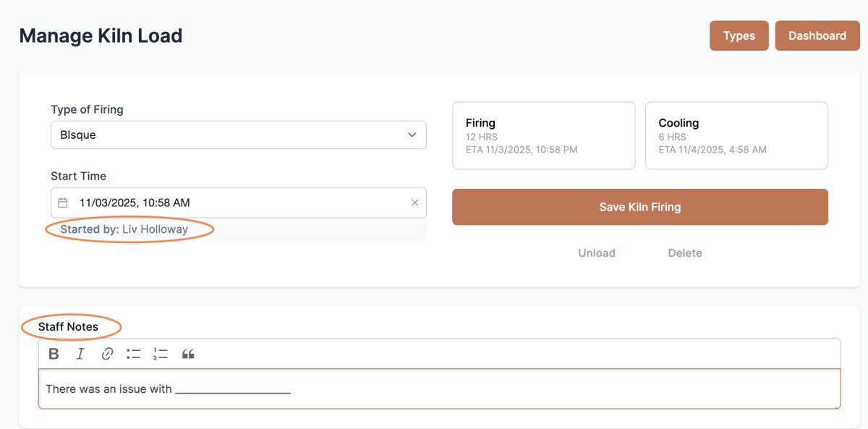Insert a blockquote in Staff Notes

point(188,354)
